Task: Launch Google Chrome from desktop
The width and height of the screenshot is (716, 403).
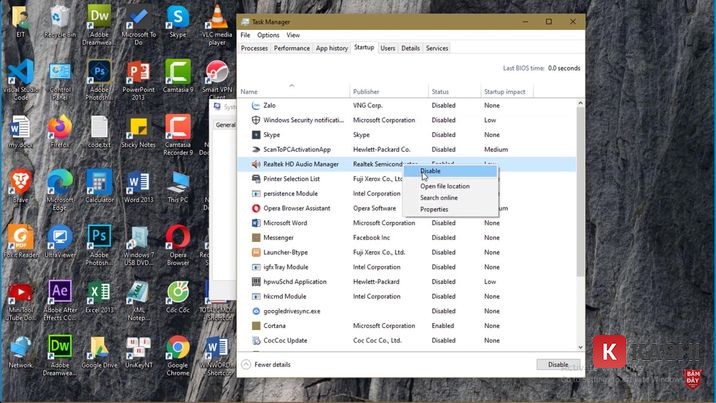Action: click(x=178, y=356)
